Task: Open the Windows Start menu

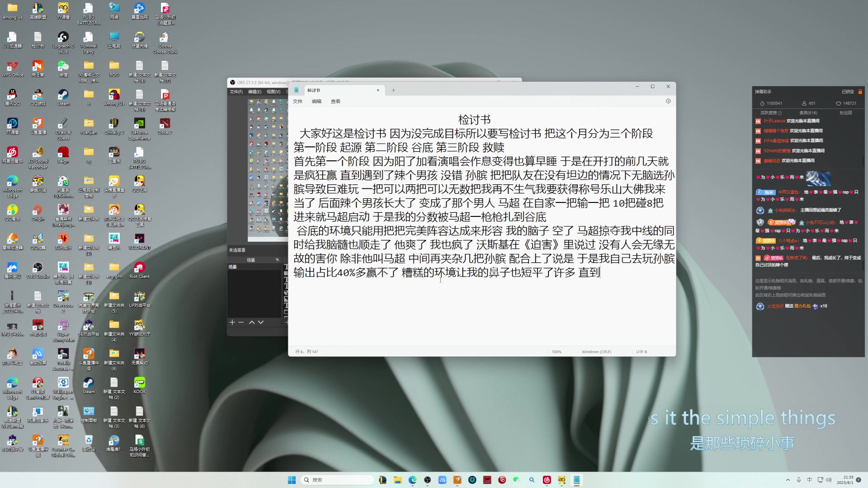Action: [292, 480]
